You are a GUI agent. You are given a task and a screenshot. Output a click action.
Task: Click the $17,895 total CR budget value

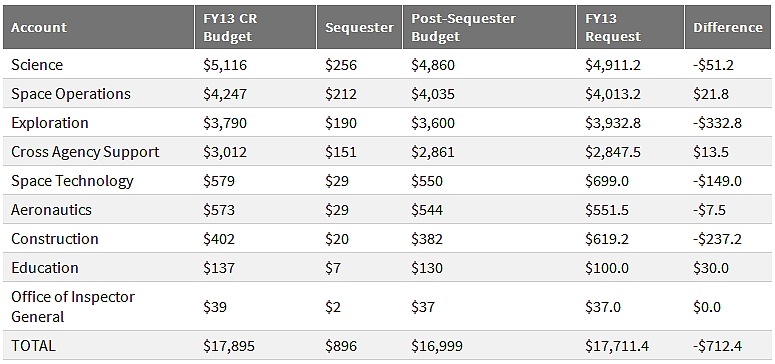coord(229,346)
